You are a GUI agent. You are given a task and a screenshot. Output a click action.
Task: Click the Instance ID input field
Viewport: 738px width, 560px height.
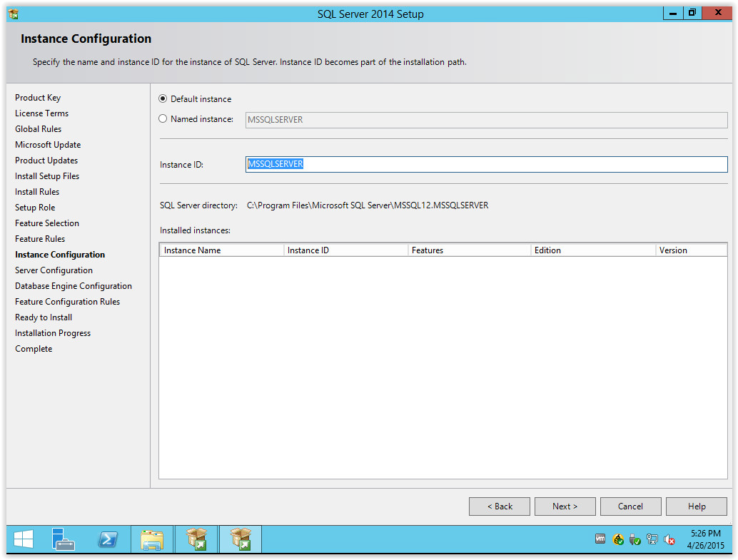click(486, 164)
